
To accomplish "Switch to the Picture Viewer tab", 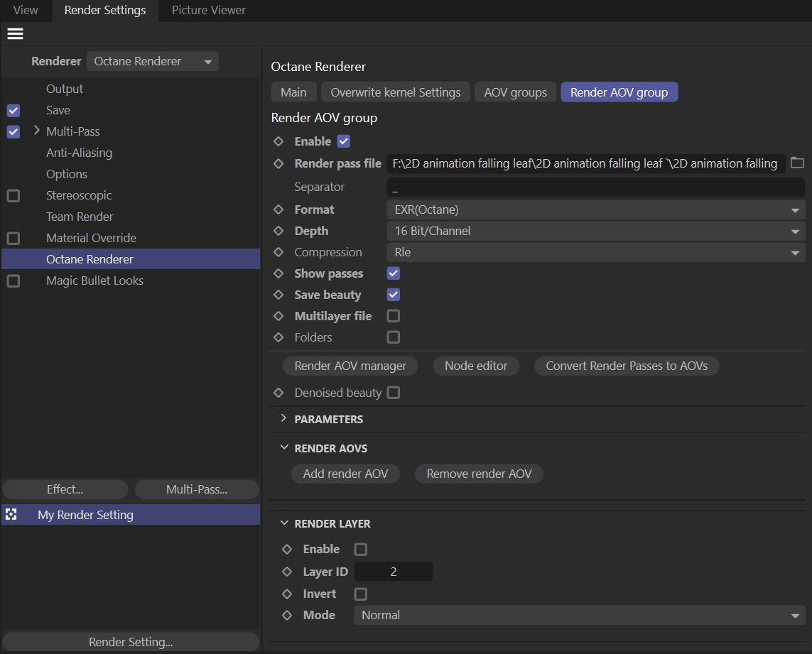I will [209, 10].
